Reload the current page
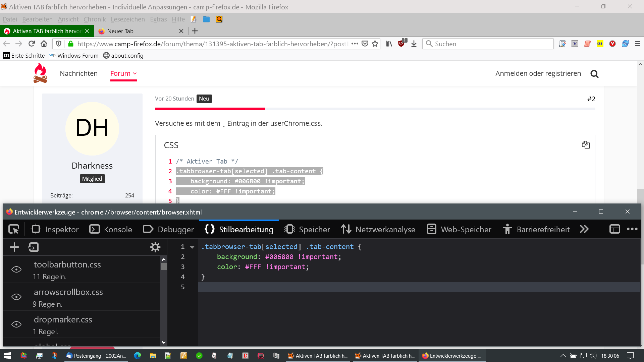The image size is (644, 362). 32,44
